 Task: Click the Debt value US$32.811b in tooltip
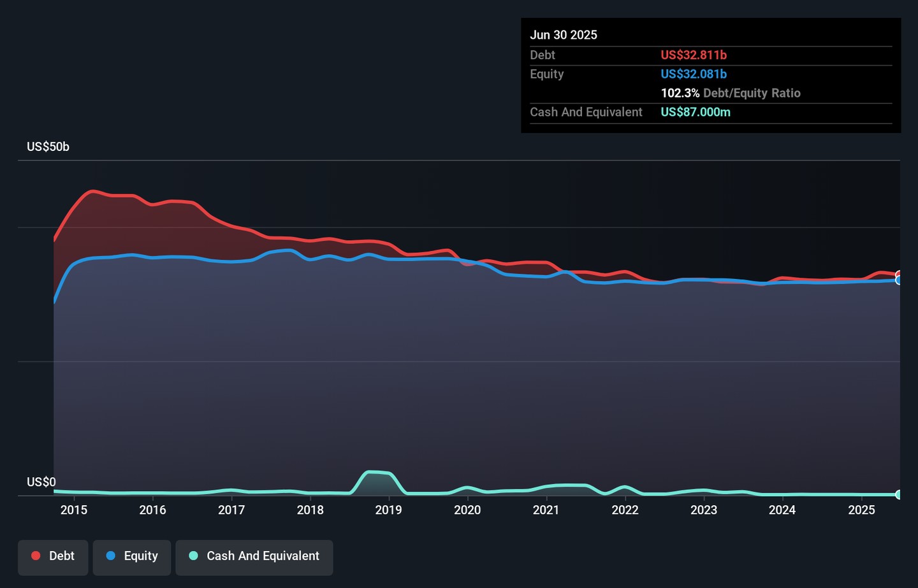[694, 55]
